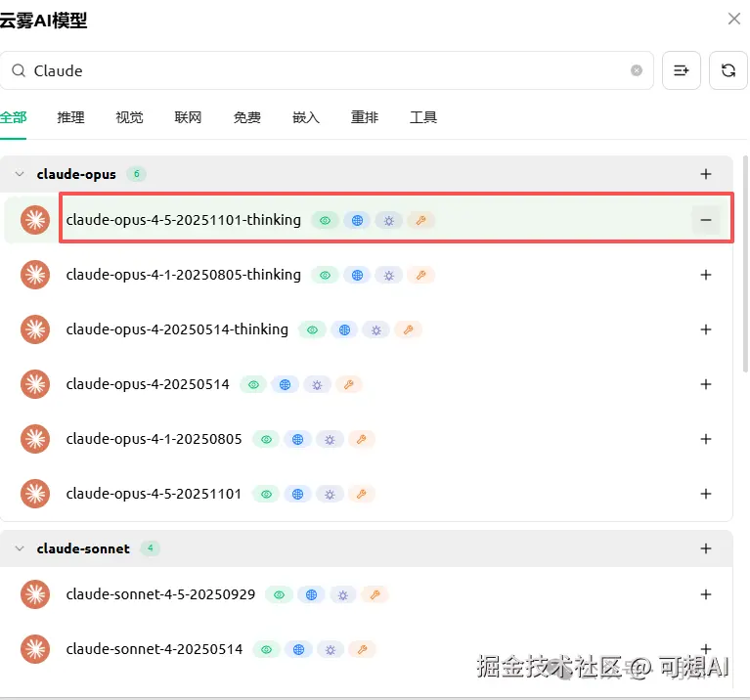Viewport: 750px width, 700px height.
Task: Click web globe tag on claude-sonnet-4-5-20250929
Action: click(x=311, y=594)
